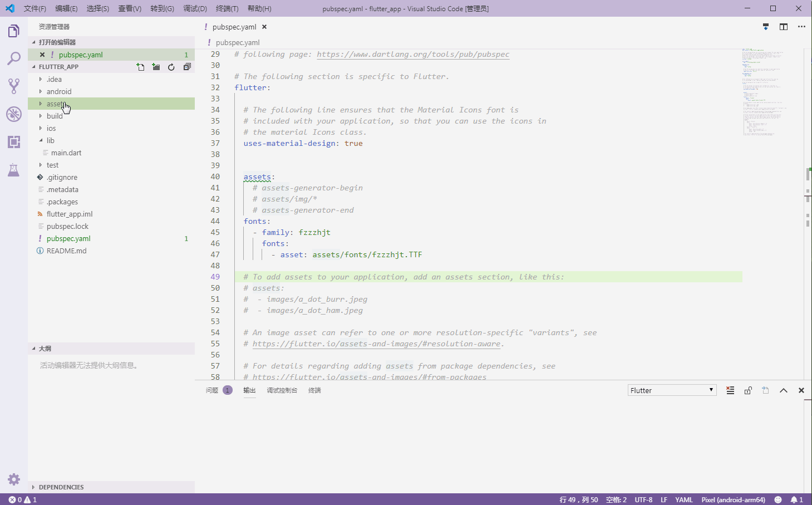The height and width of the screenshot is (505, 812).
Task: Expand the ios folder
Action: [111, 128]
